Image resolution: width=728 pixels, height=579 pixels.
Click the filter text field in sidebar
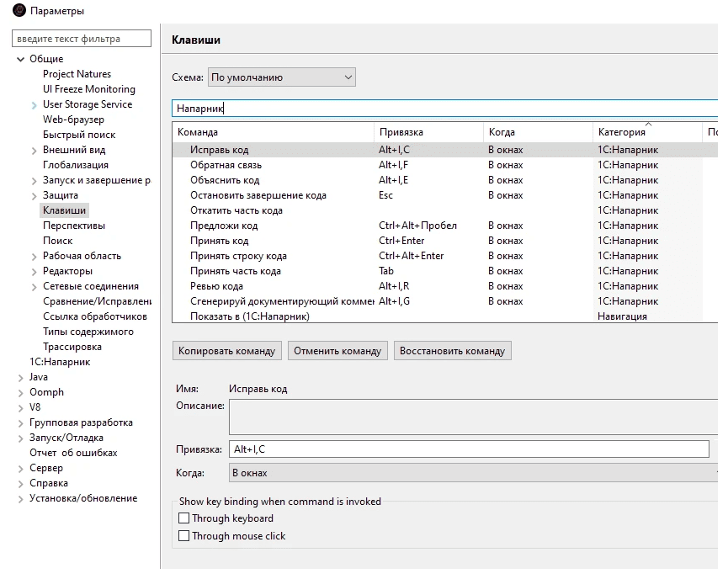[x=82, y=39]
